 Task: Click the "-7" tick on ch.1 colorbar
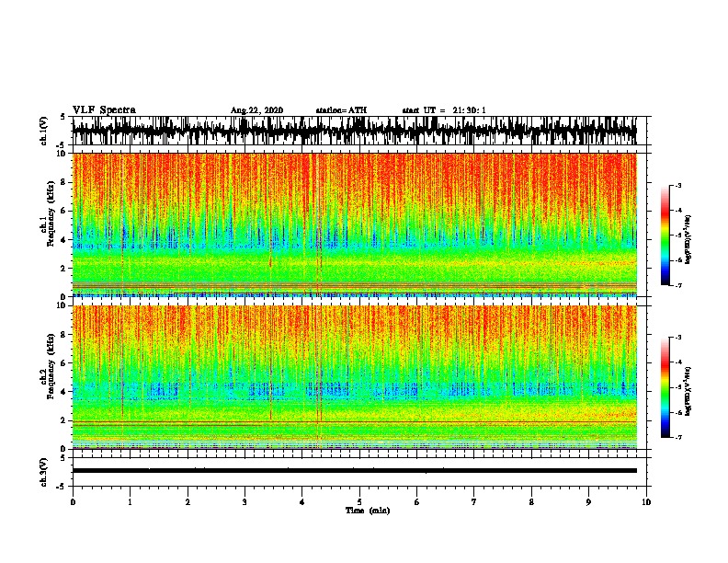[x=677, y=285]
